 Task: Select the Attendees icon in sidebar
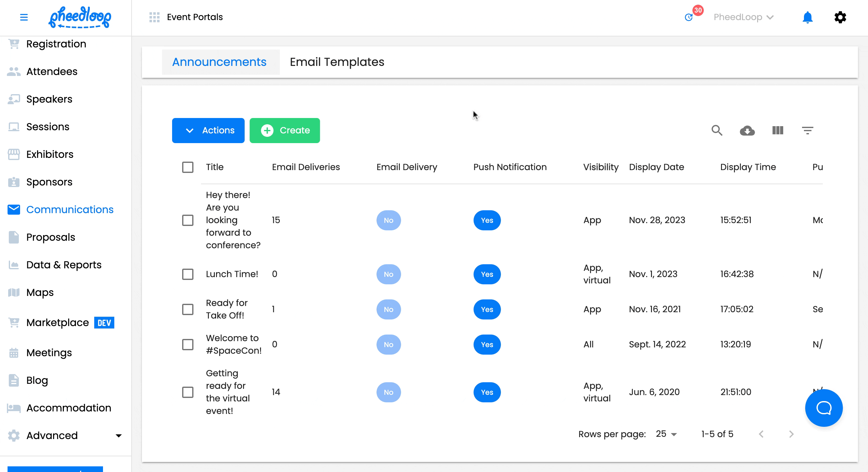coord(14,71)
